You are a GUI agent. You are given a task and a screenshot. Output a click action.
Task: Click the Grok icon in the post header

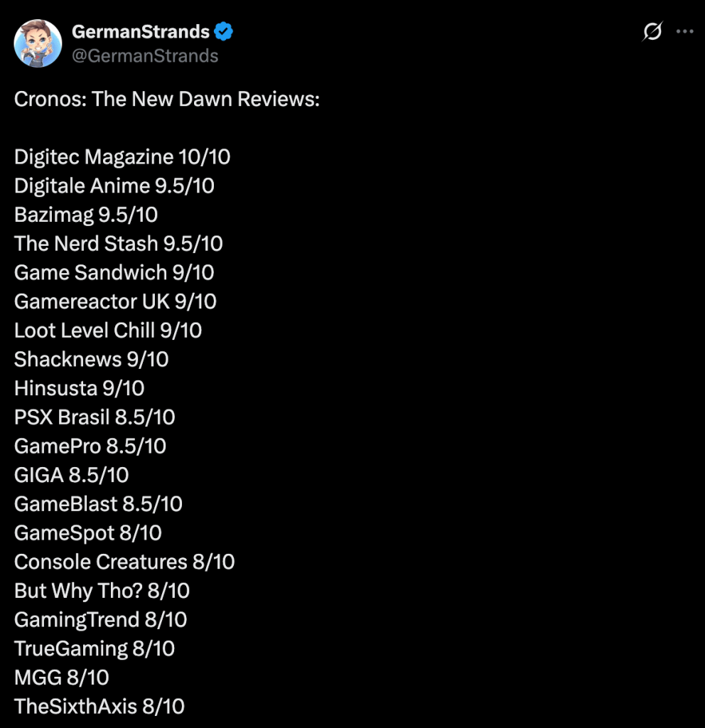pyautogui.click(x=652, y=32)
